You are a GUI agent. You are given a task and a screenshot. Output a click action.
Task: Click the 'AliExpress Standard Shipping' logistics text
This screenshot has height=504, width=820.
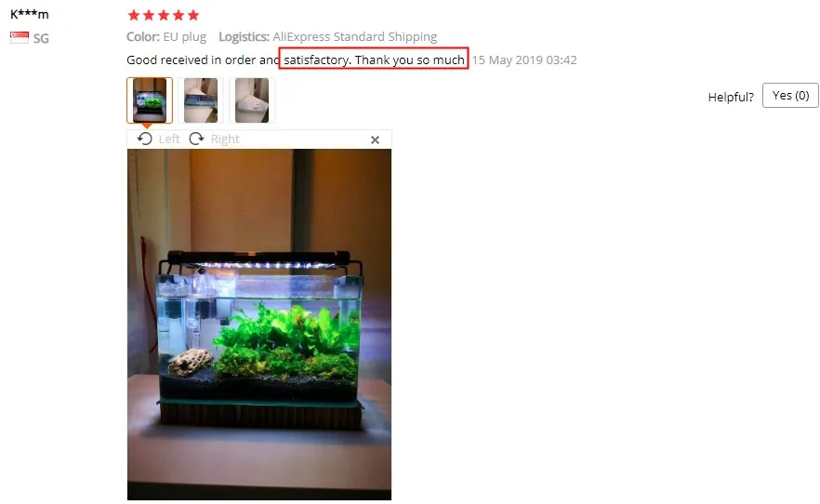click(354, 37)
